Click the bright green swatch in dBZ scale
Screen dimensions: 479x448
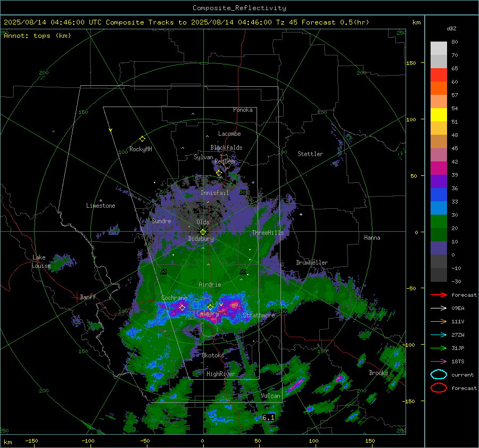(x=439, y=222)
